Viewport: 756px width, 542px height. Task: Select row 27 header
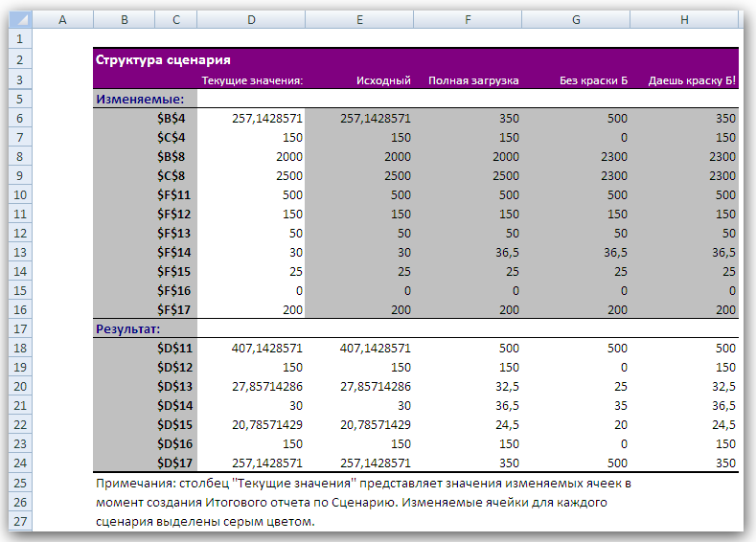point(20,521)
